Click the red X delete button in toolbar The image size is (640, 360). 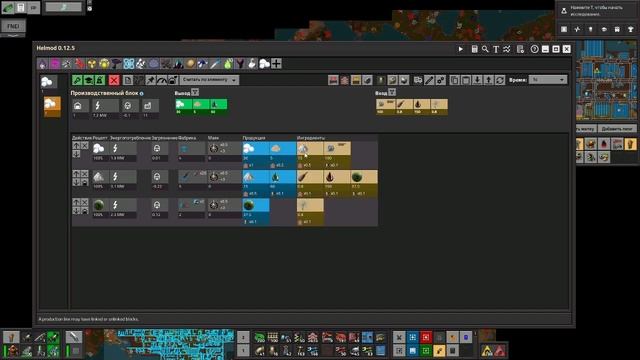coord(114,80)
